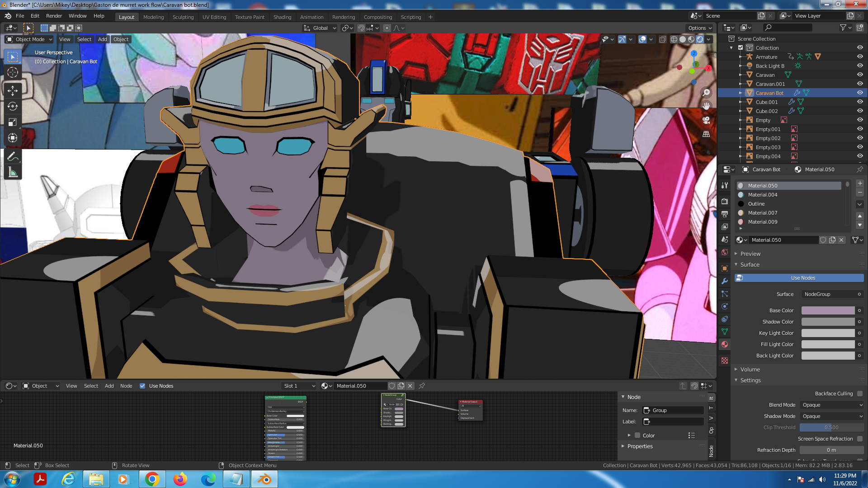The height and width of the screenshot is (488, 868).
Task: Expand the Preview panel
Action: pyautogui.click(x=750, y=254)
